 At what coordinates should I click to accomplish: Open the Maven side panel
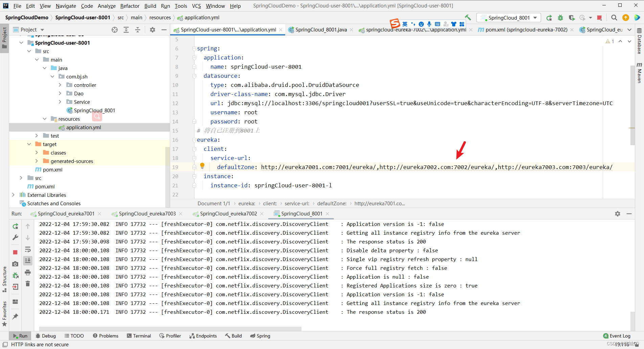pyautogui.click(x=639, y=73)
